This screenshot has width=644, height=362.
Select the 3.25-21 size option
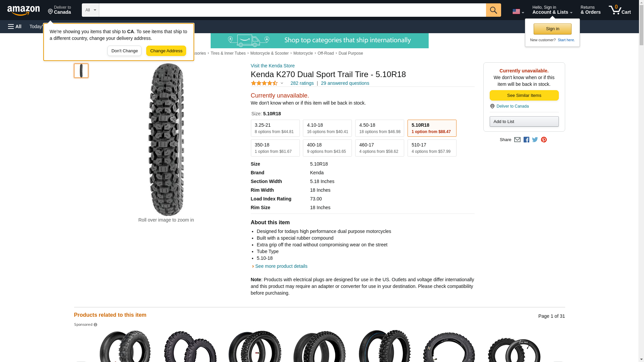coord(275,128)
